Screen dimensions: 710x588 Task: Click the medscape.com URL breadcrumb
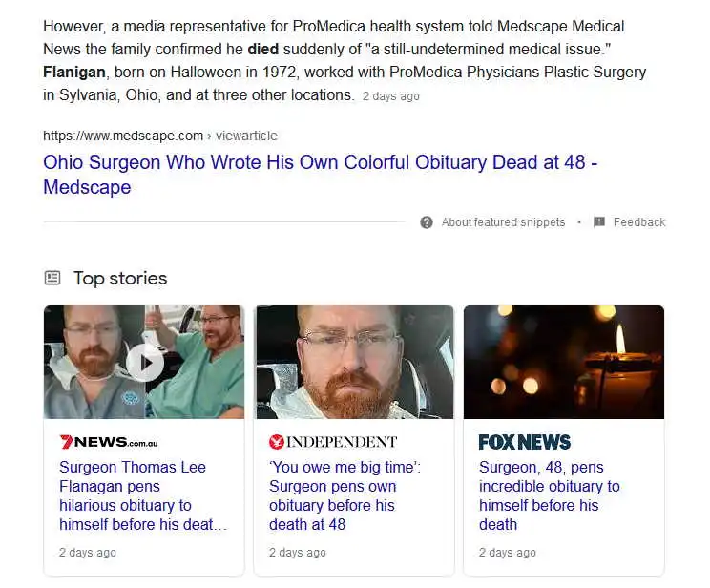(x=159, y=136)
